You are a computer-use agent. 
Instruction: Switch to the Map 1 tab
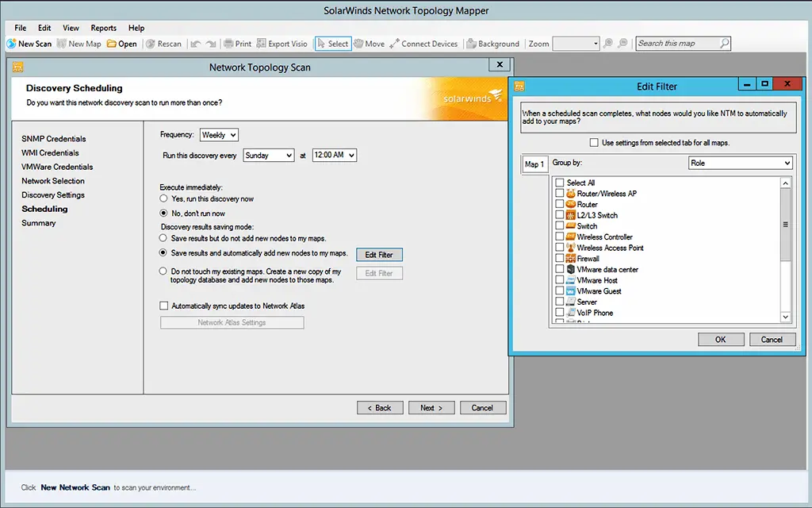click(x=534, y=164)
